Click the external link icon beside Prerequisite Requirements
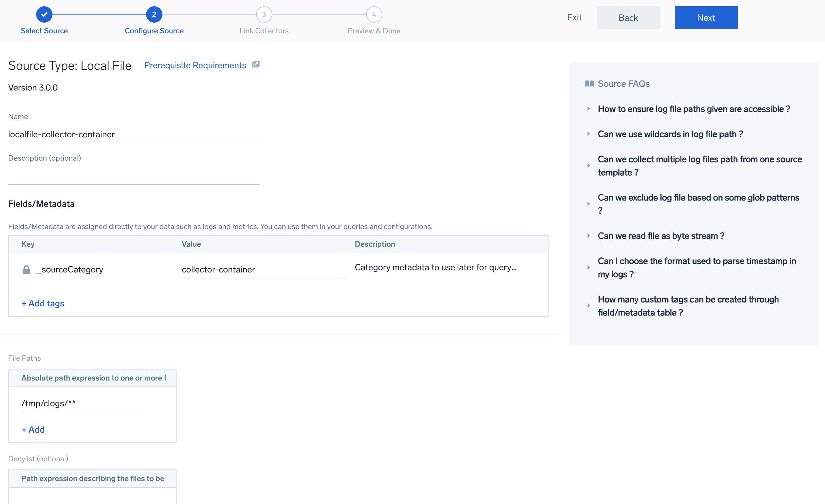The height and width of the screenshot is (504, 825). [255, 65]
